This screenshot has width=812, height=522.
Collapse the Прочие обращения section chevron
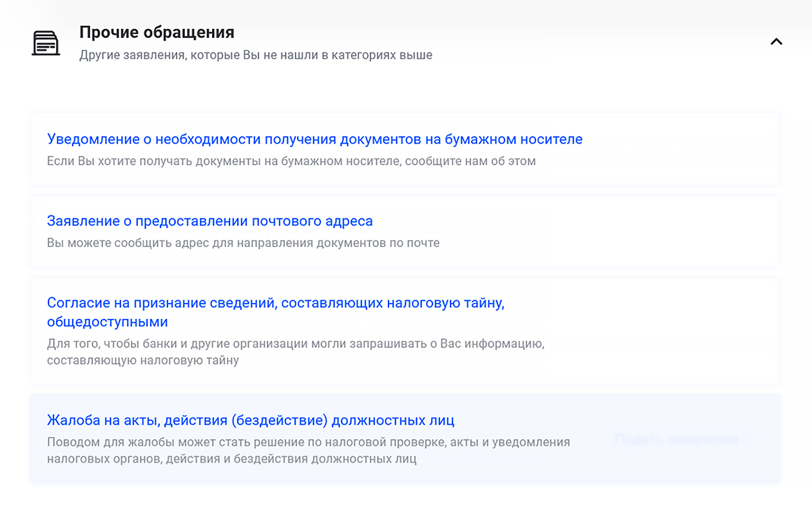(777, 42)
